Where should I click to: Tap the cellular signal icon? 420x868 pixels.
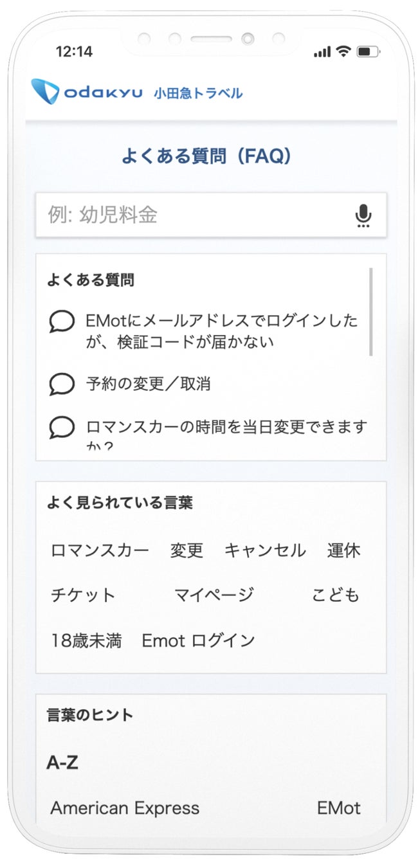tap(322, 51)
